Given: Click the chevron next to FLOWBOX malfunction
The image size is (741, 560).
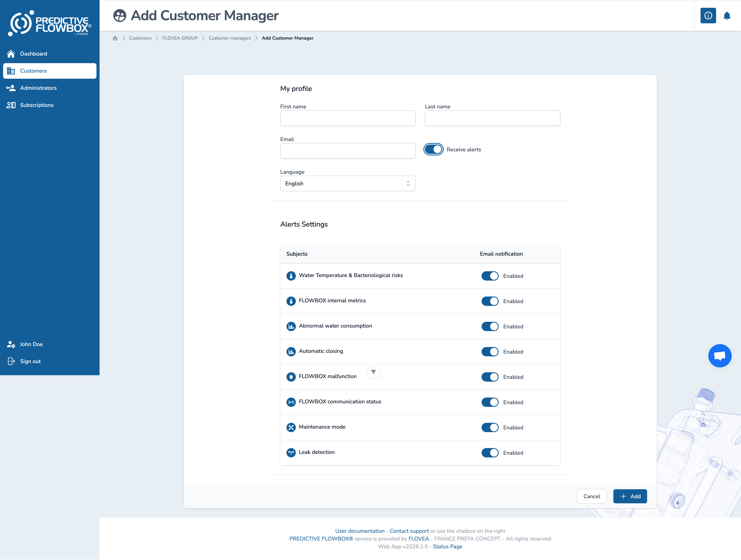Looking at the screenshot, I should tap(373, 372).
